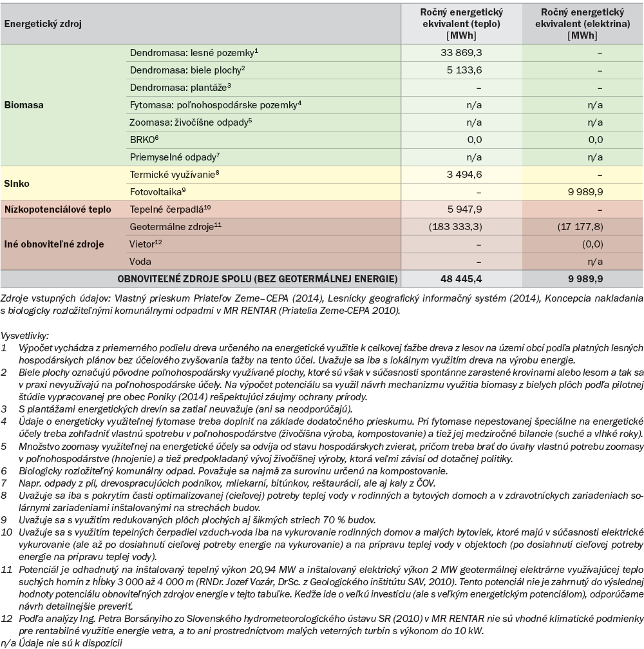The width and height of the screenshot is (644, 649).
Task: Click geothermal heat value (183 333,3)
Action: click(x=455, y=226)
